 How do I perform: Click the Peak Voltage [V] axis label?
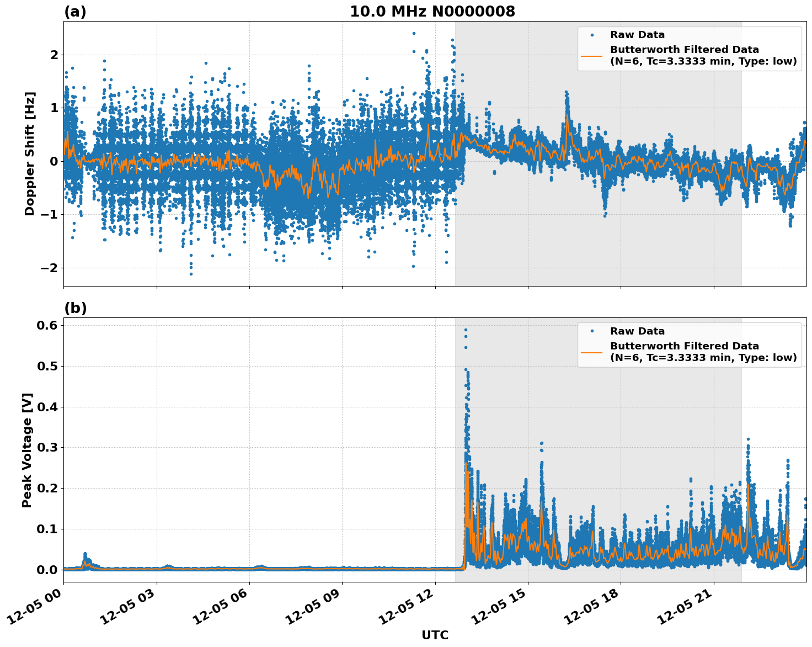pos(25,447)
